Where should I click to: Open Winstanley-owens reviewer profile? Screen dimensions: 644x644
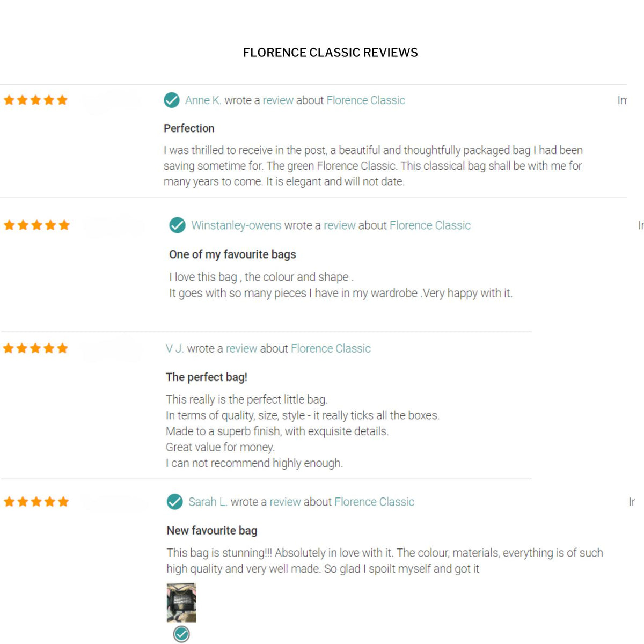coord(236,225)
